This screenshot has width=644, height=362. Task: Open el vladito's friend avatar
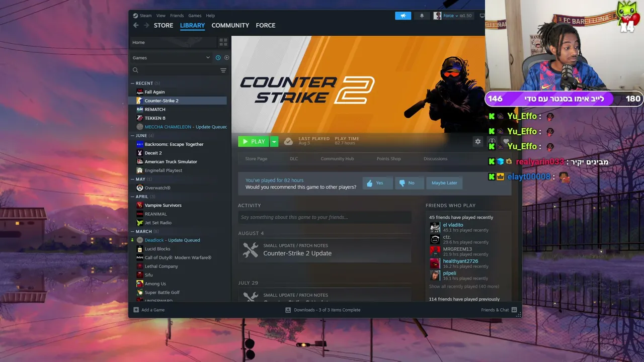435,227
